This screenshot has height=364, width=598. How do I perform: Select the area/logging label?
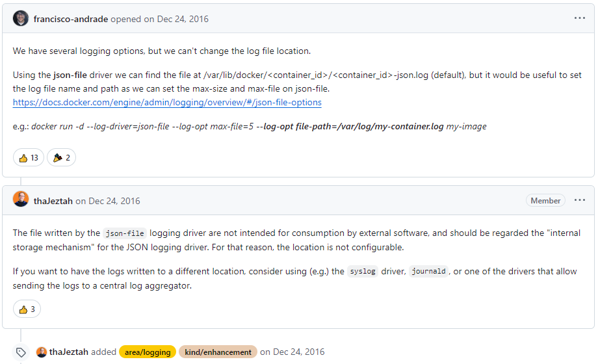[148, 352]
